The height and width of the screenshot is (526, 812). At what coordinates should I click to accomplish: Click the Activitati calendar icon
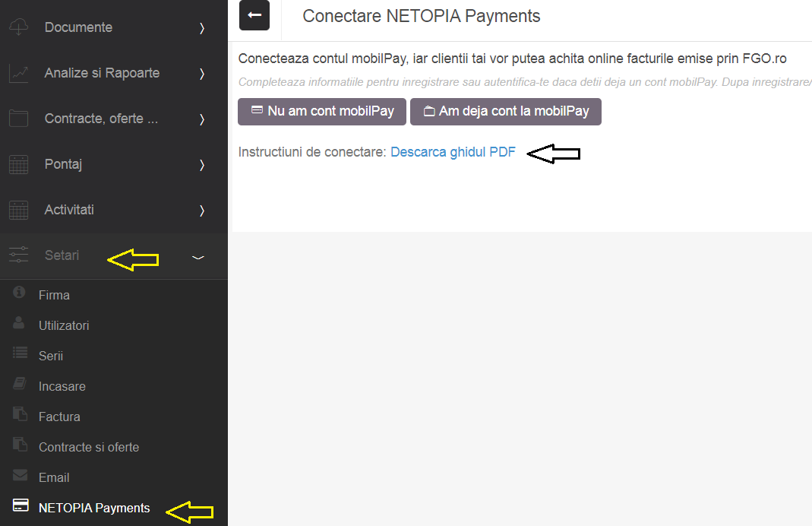(x=19, y=210)
